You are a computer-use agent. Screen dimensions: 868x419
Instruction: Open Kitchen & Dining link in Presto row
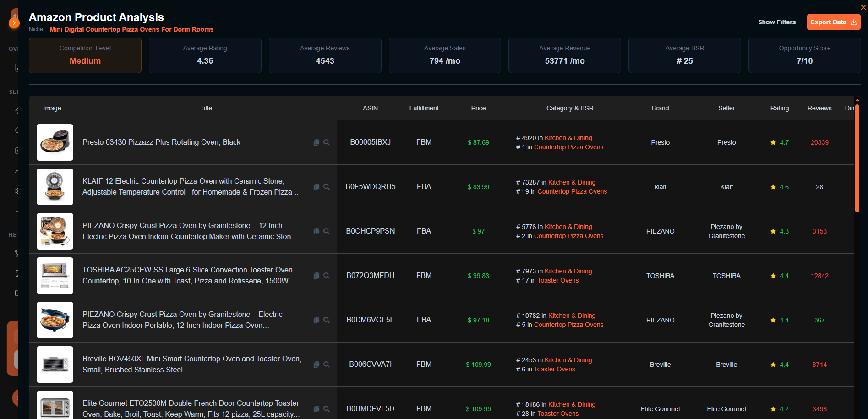click(x=568, y=138)
